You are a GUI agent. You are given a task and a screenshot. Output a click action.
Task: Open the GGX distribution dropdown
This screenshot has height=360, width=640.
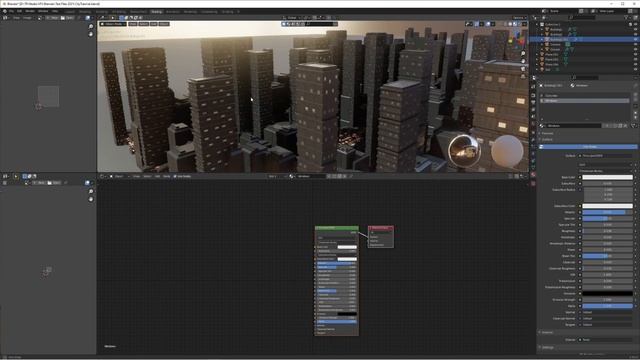[607, 164]
